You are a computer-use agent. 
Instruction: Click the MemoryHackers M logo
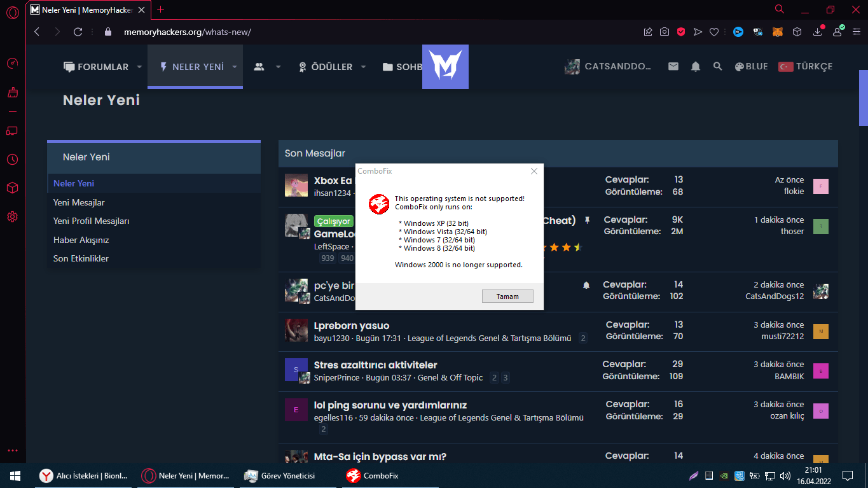[445, 66]
